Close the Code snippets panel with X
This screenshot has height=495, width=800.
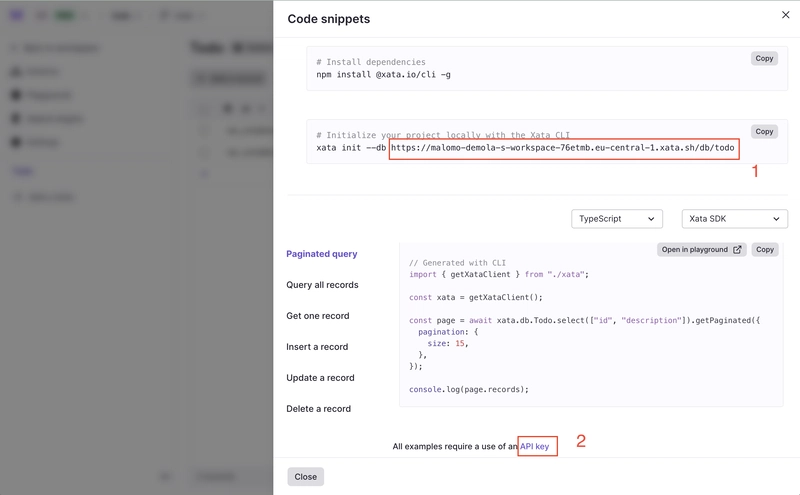click(x=785, y=15)
